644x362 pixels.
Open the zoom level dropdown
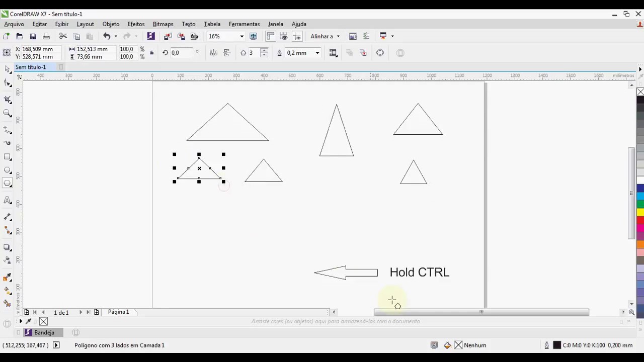tap(242, 36)
